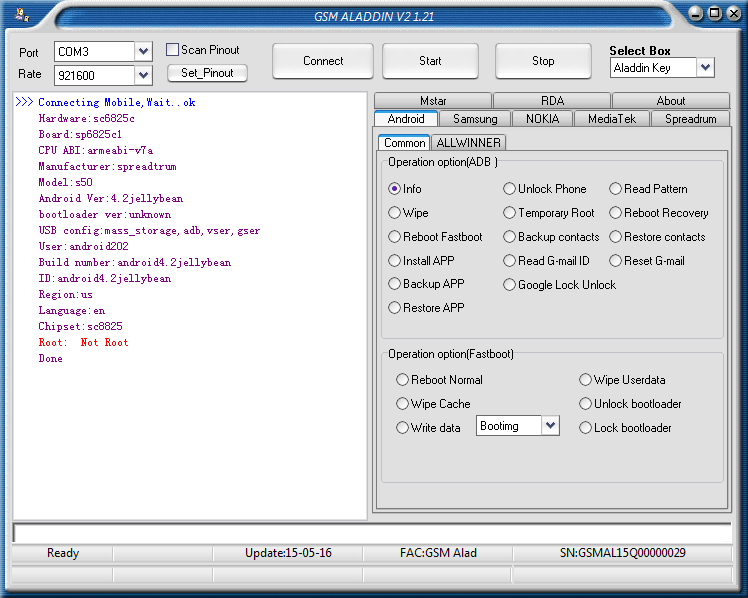
Task: Expand the Rate 921600 dropdown
Action: pos(143,75)
